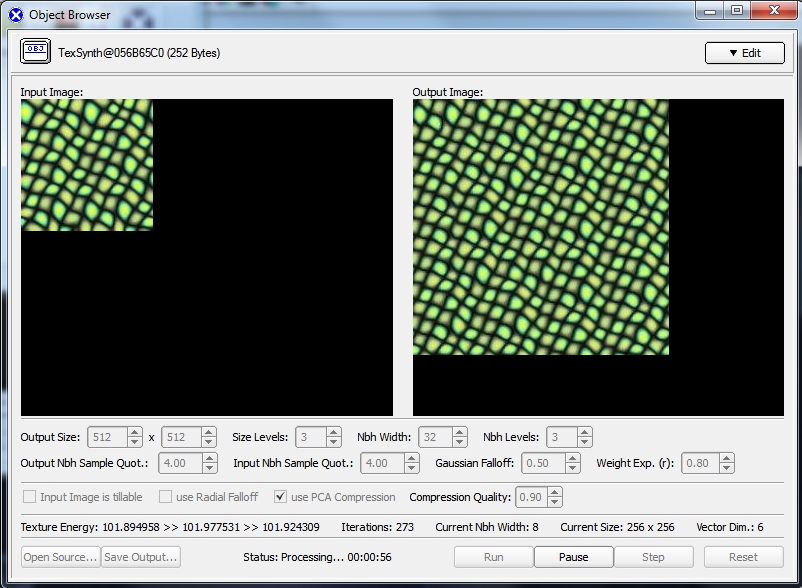
Task: Click the Save Output... button
Action: 140,557
